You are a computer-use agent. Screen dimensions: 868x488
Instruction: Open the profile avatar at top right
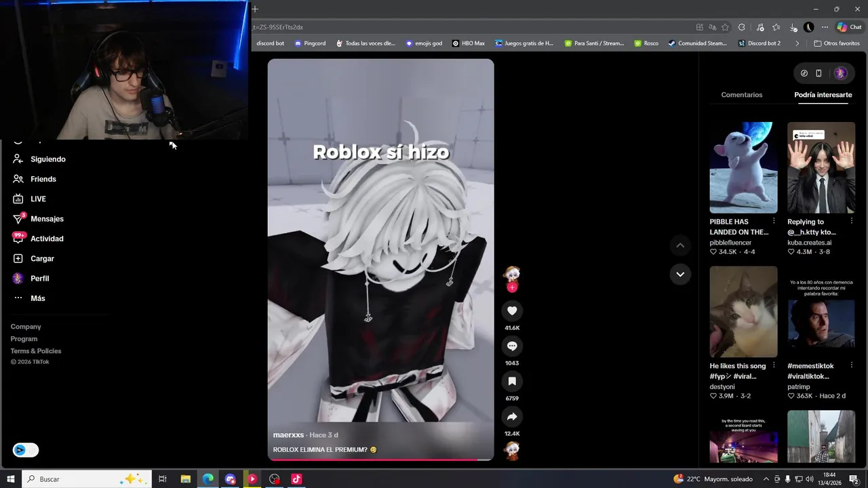pyautogui.click(x=840, y=73)
